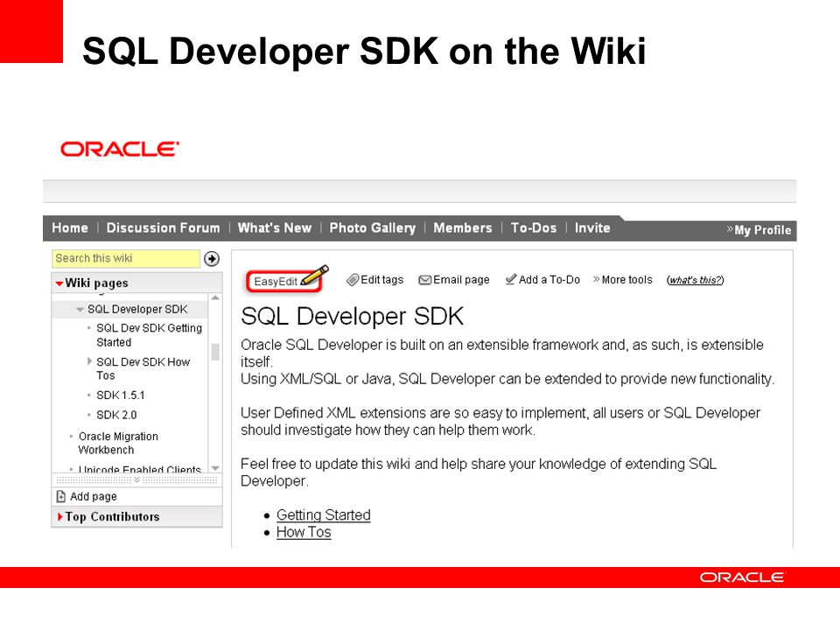Select SQL Dev SDK How Tos page
This screenshot has height=630, width=840.
(143, 368)
